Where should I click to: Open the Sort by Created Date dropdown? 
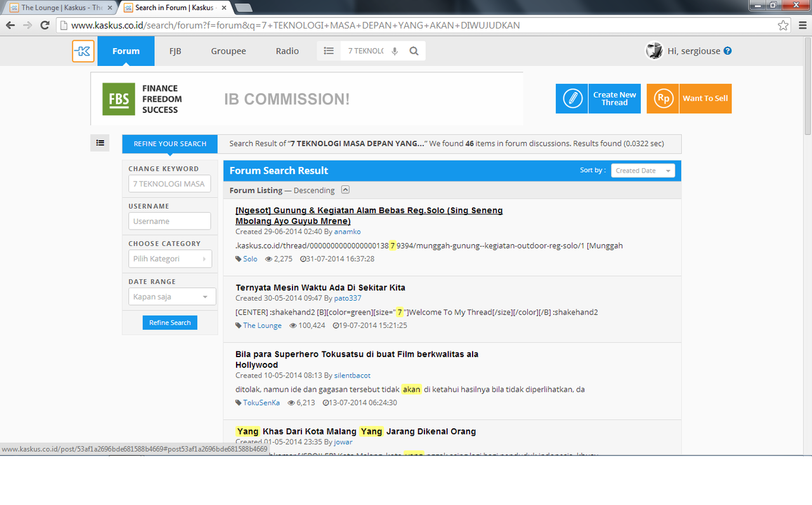point(643,171)
